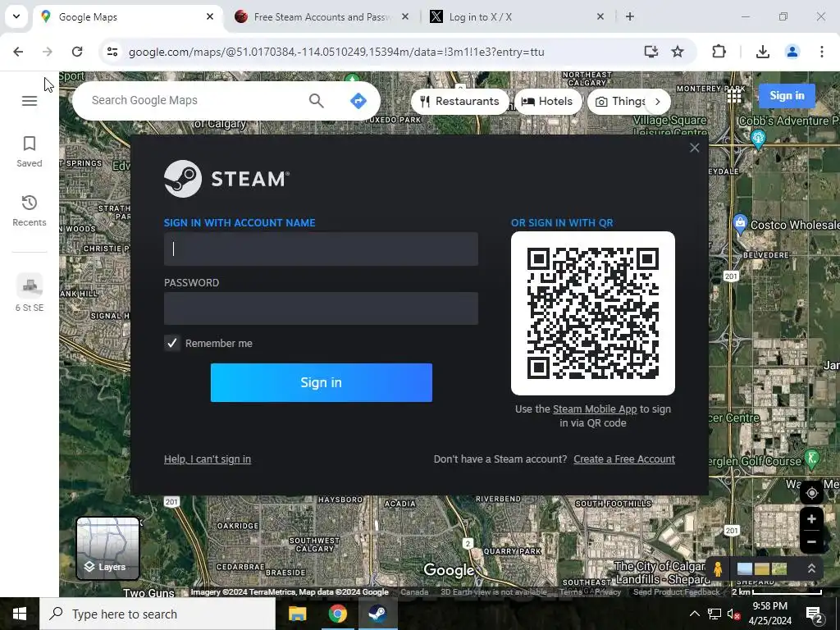Open the Google Maps hamburger menu
The height and width of the screenshot is (630, 840).
point(30,101)
